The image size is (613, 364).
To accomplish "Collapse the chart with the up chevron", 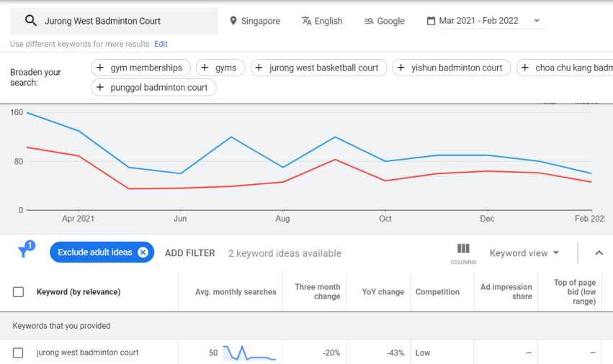I will coord(599,252).
